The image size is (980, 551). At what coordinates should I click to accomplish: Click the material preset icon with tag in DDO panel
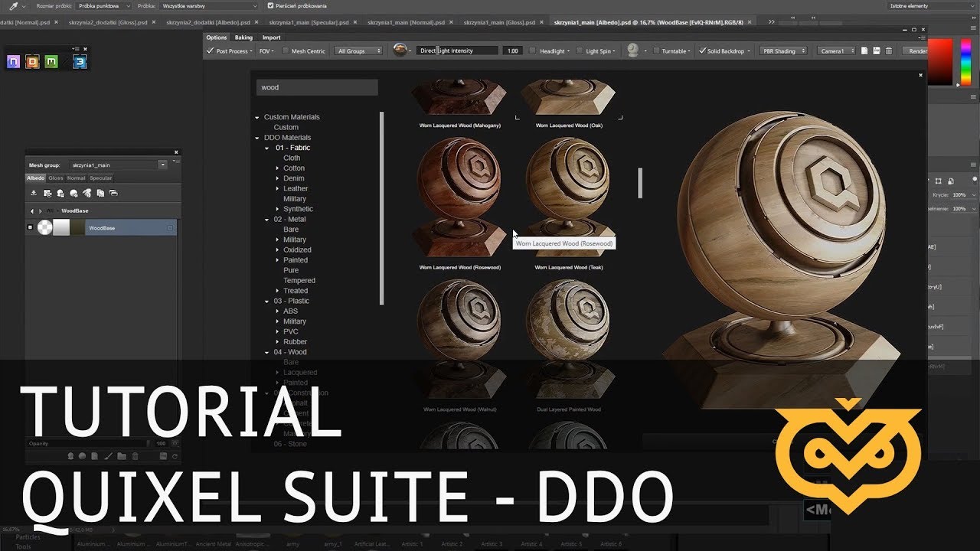pos(60,194)
